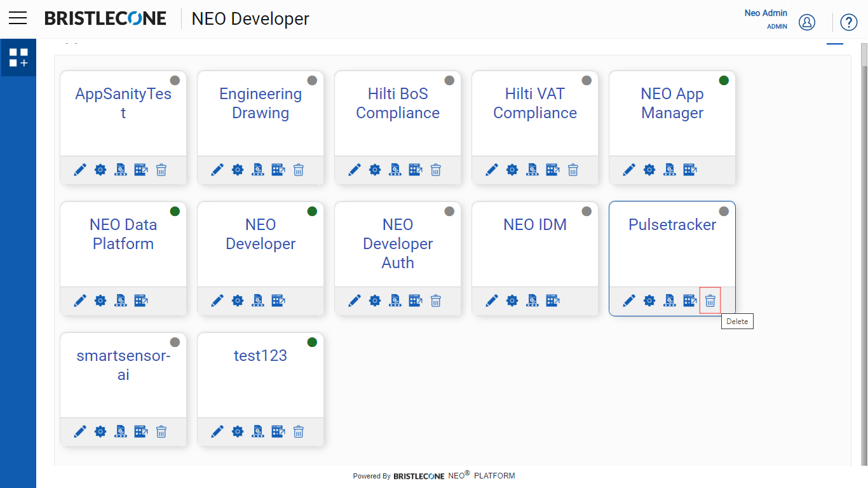Click the green status dot on NEO App Manager

coord(724,80)
